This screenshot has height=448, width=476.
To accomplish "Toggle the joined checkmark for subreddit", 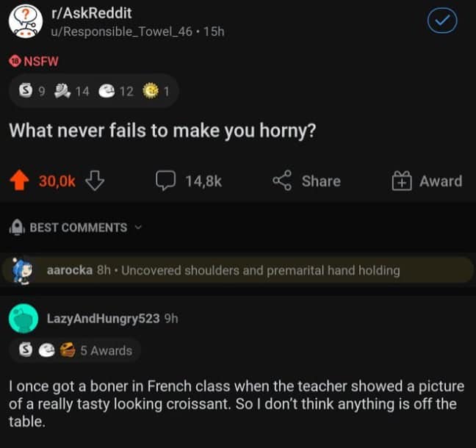I will tap(441, 21).
